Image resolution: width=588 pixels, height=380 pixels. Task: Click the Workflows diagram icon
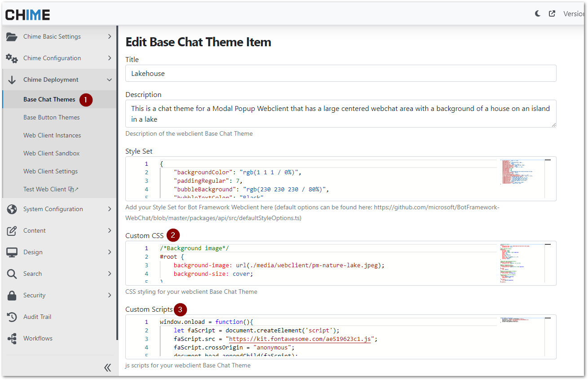pyautogui.click(x=12, y=339)
